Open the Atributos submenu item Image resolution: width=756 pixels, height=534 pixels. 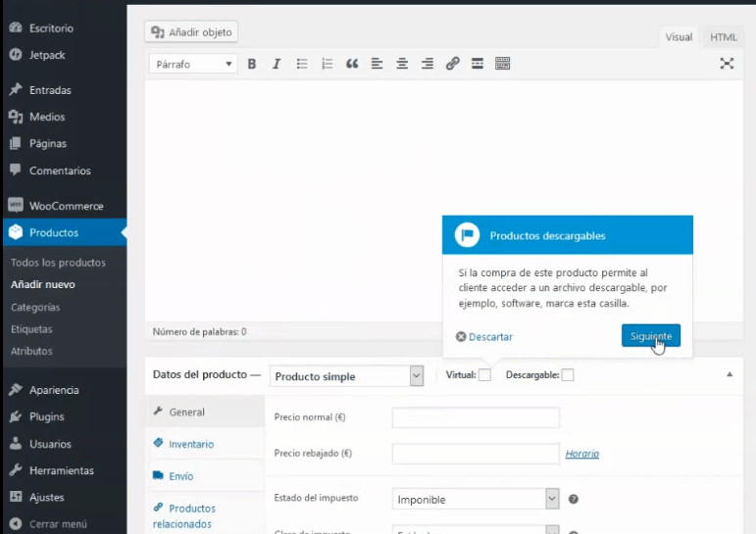click(x=31, y=351)
